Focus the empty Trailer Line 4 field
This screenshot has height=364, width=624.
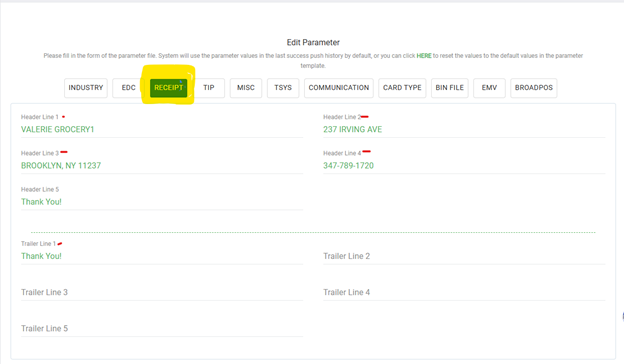pyautogui.click(x=464, y=292)
